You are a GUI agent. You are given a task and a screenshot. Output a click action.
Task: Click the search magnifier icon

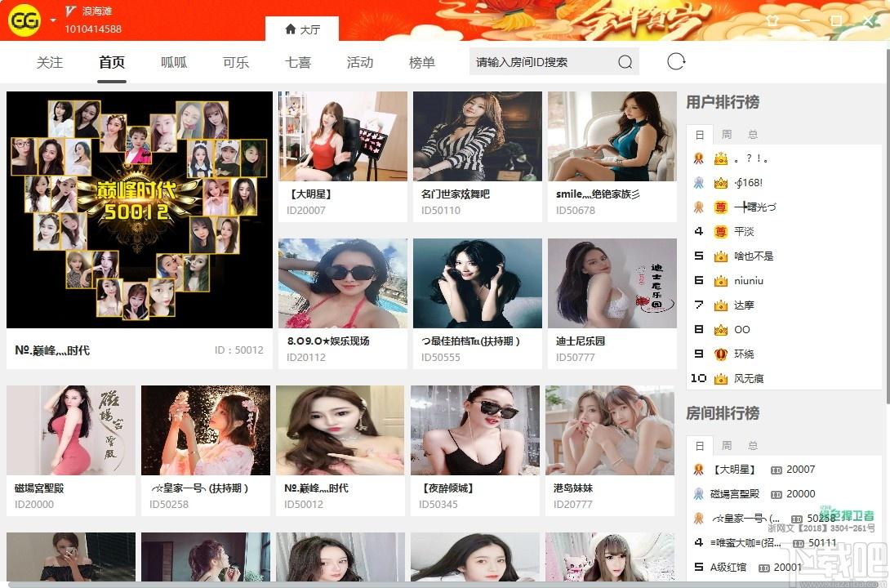coord(625,62)
